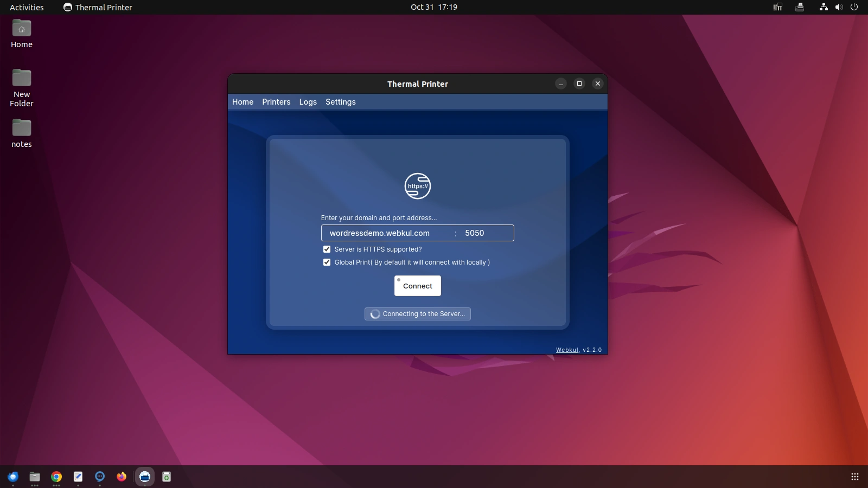The height and width of the screenshot is (488, 868).
Task: Click the domain field wordpressdemo.webkul.com
Action: pos(385,233)
